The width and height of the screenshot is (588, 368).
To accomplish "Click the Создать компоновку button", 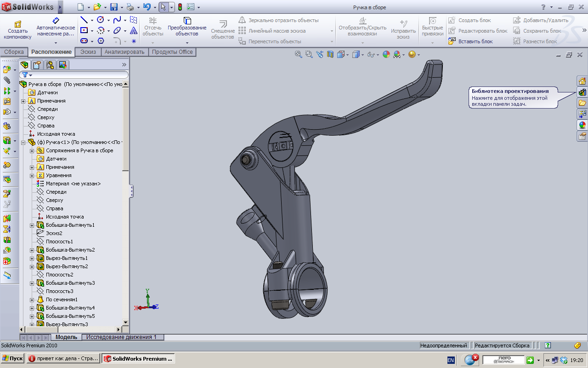I will click(17, 29).
